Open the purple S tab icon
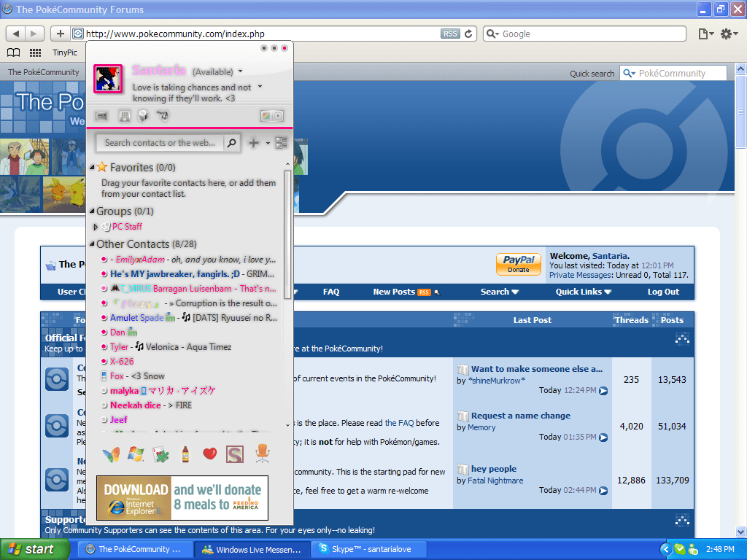The width and height of the screenshot is (747, 560). click(x=235, y=454)
